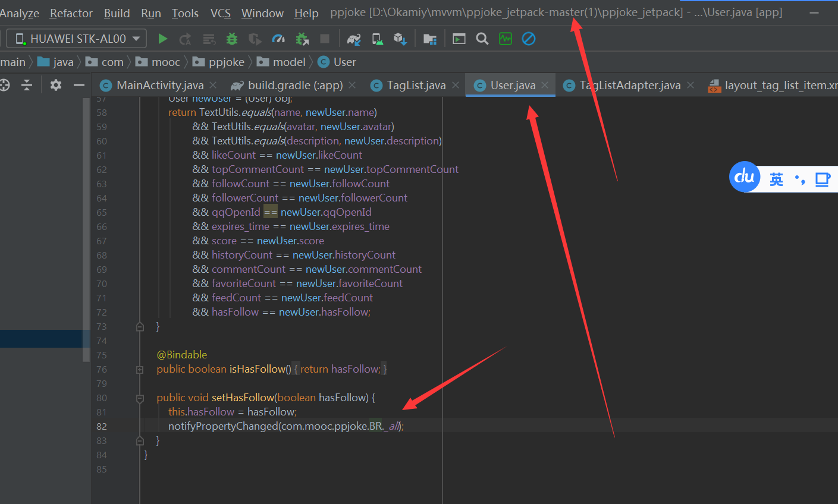Click the main breadcrumb
The height and width of the screenshot is (504, 838).
pos(12,62)
